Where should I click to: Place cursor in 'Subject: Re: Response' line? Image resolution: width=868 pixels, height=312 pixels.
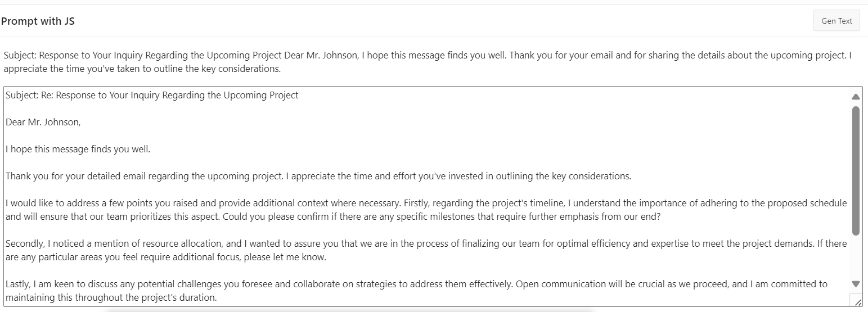pyautogui.click(x=152, y=95)
